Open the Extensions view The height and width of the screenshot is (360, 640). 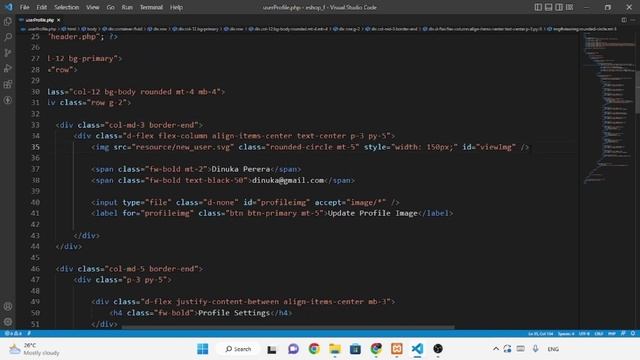[8, 84]
